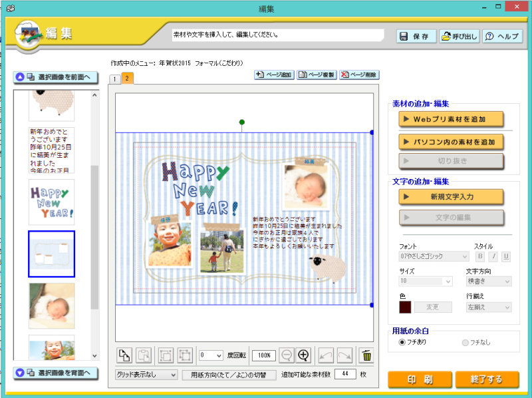
Task: Click the Italic I style icon
Action: click(493, 256)
